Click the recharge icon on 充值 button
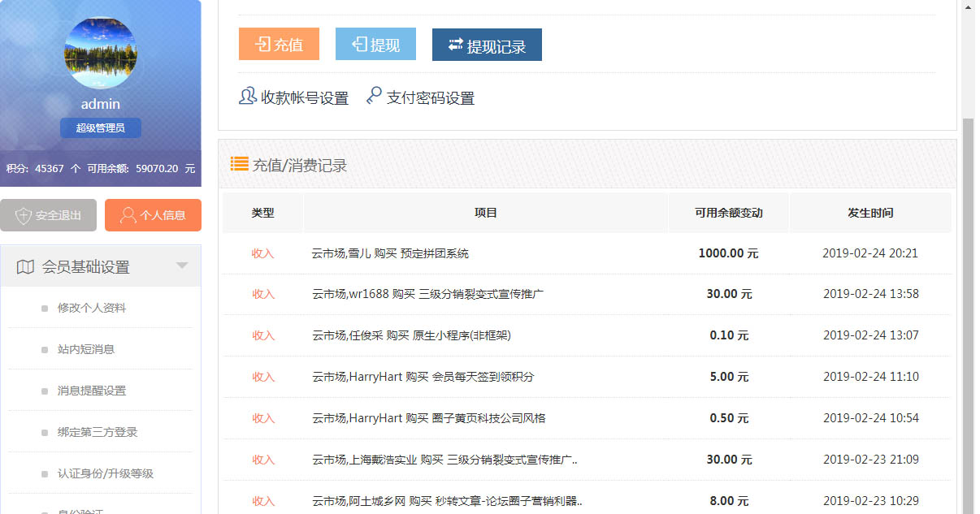Screen dimensions: 980x514 click(x=262, y=45)
